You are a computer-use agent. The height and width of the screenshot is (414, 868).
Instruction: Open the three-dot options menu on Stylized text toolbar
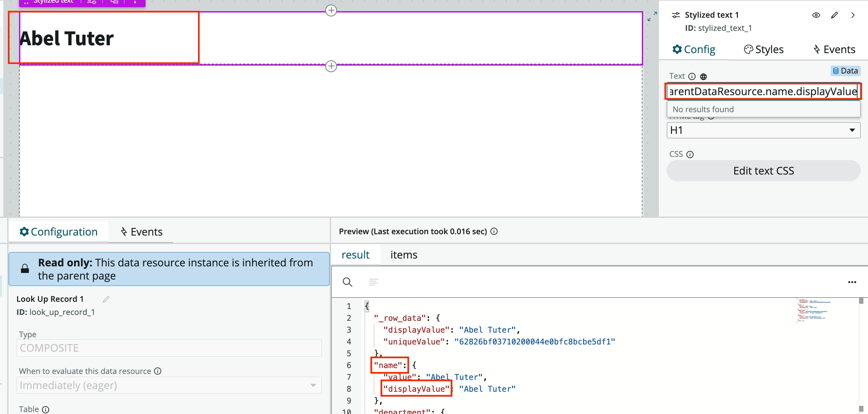pyautogui.click(x=135, y=2)
